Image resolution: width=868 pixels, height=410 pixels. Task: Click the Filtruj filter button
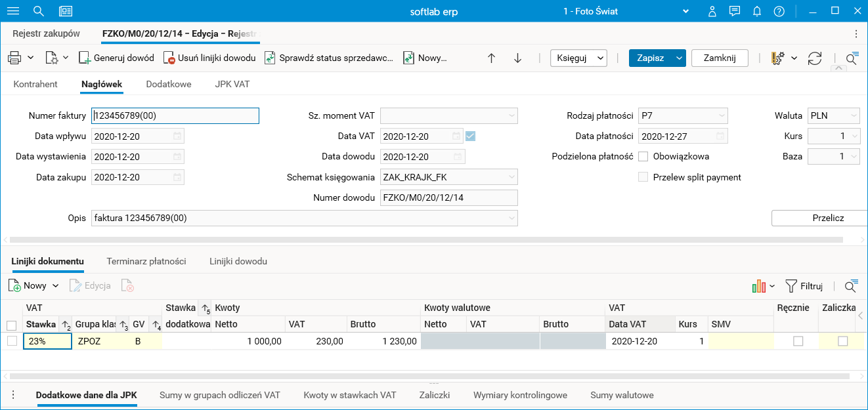click(804, 286)
